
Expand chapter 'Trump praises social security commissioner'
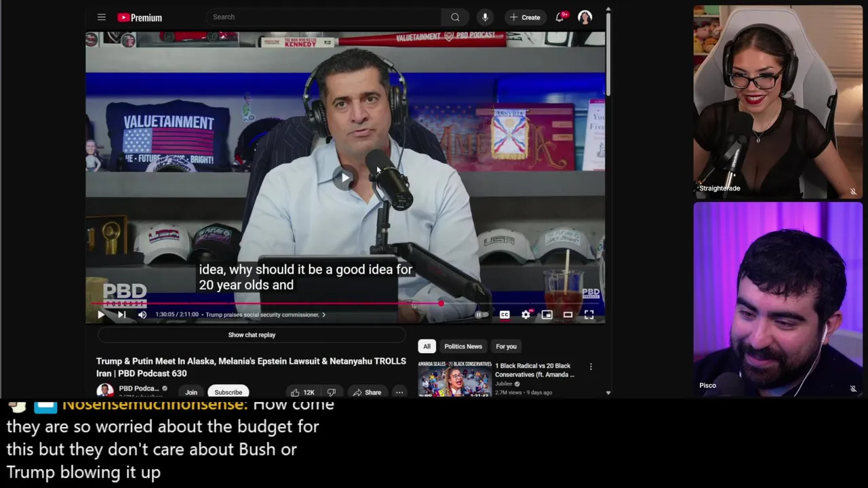265,314
